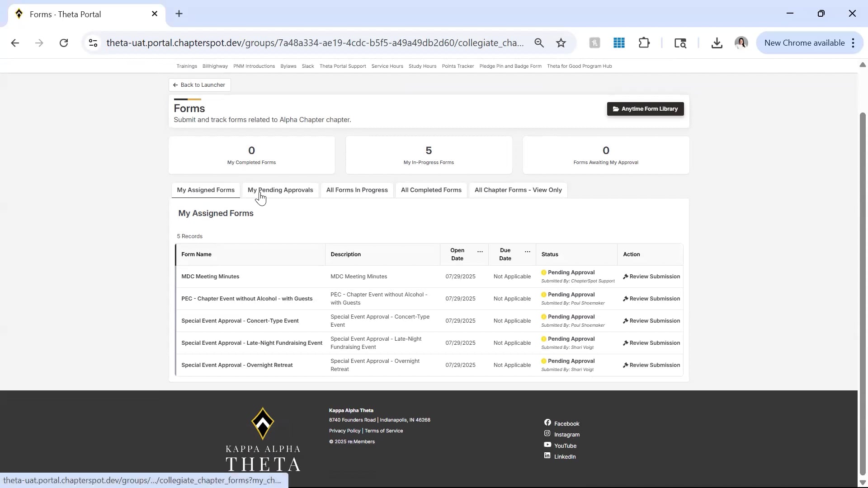Open Due Date column options menu

pos(528,251)
